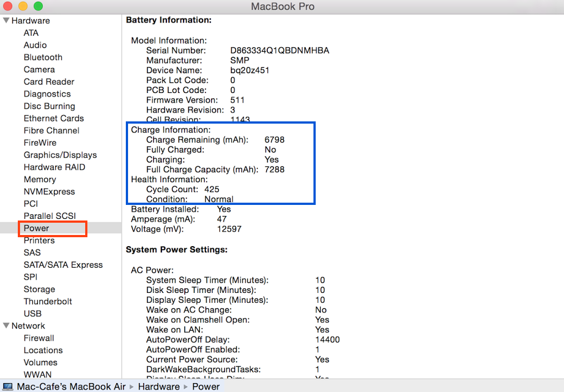Open the NVMExpress entry
Viewport: 564px width, 392px height.
point(50,192)
